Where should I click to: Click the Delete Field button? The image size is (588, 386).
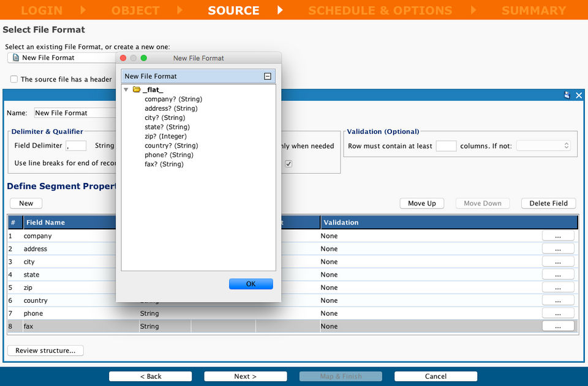click(x=549, y=203)
